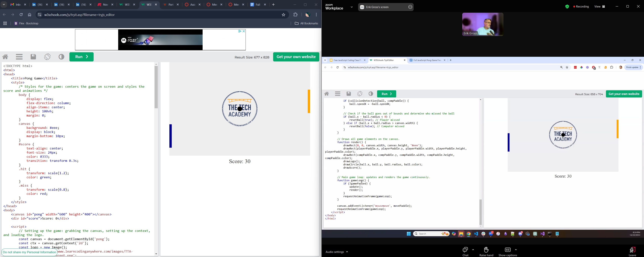View site information icon in left address bar
Image resolution: width=644 pixels, height=257 pixels.
(40, 15)
